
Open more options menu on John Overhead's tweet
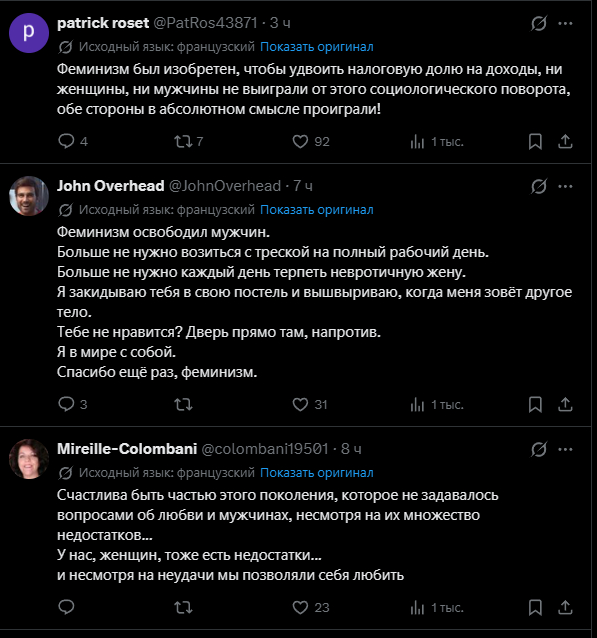click(x=565, y=186)
